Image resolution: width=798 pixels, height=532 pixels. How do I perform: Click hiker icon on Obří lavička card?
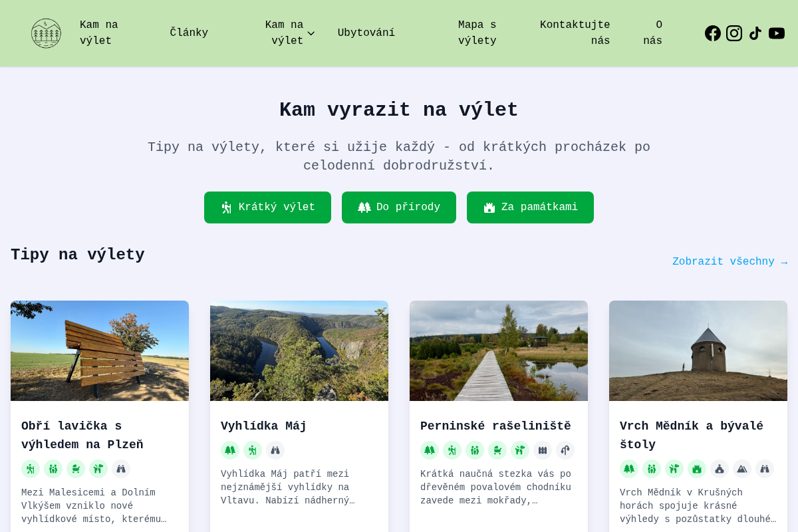[x=31, y=469]
